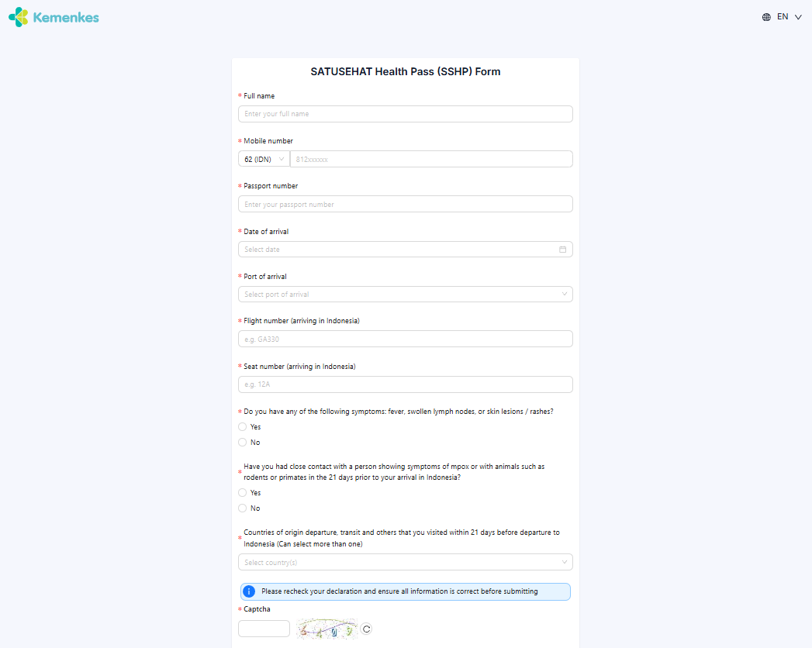Viewport: 812px width, 648px height.
Task: Click the Seat number input field
Action: point(406,384)
